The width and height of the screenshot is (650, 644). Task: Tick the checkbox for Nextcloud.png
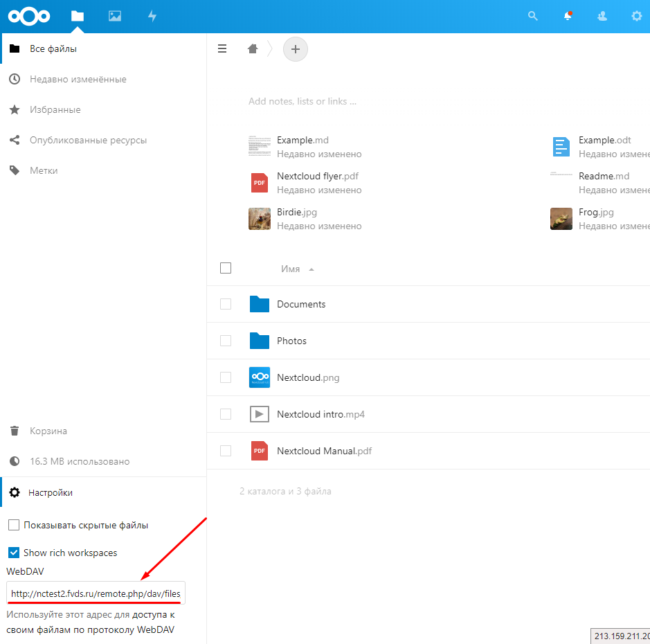pos(226,377)
